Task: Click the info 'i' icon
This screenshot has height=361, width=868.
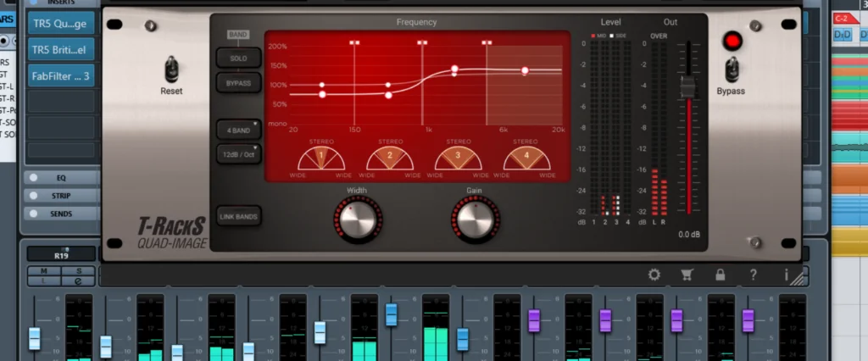Action: [786, 275]
